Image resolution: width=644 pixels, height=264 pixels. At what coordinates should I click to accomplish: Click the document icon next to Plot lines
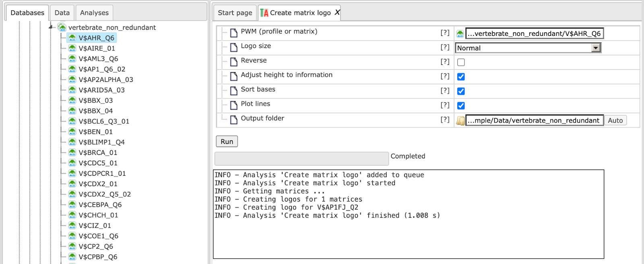234,106
